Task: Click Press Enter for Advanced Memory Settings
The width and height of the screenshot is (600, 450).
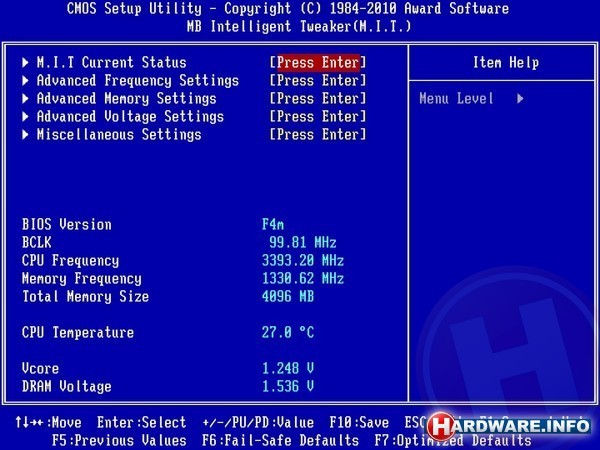Action: pos(318,98)
